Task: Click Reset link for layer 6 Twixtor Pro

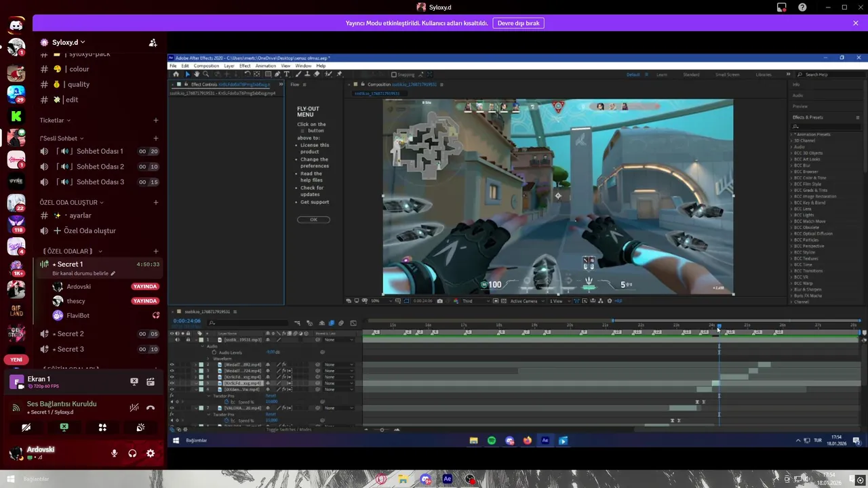Action: 271,396
